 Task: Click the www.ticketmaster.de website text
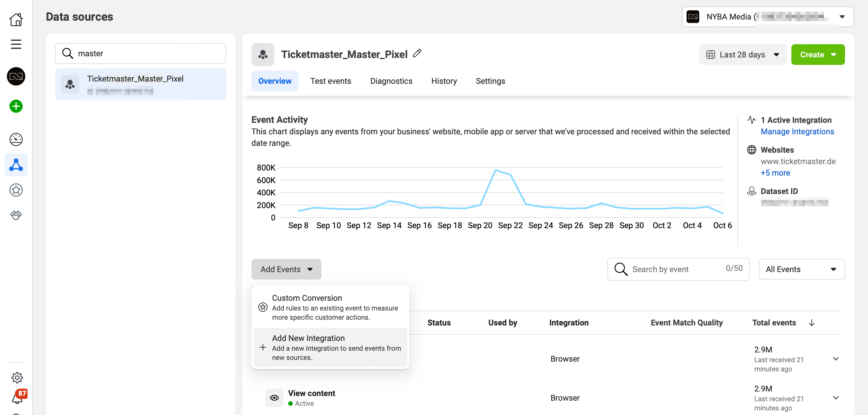[798, 161]
